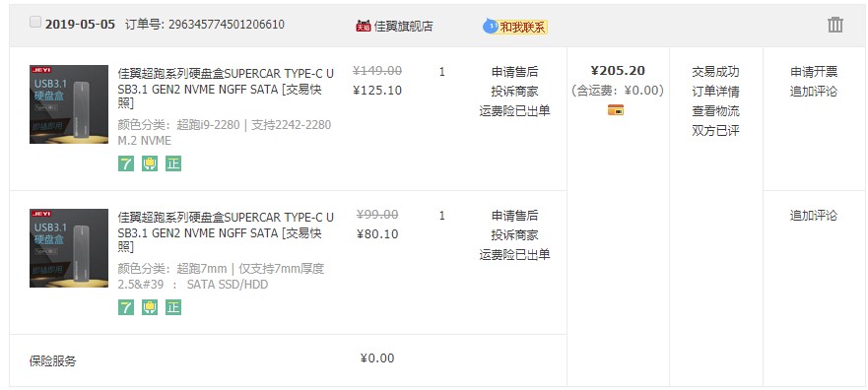Click 订单详情 to view order details

pyautogui.click(x=715, y=92)
